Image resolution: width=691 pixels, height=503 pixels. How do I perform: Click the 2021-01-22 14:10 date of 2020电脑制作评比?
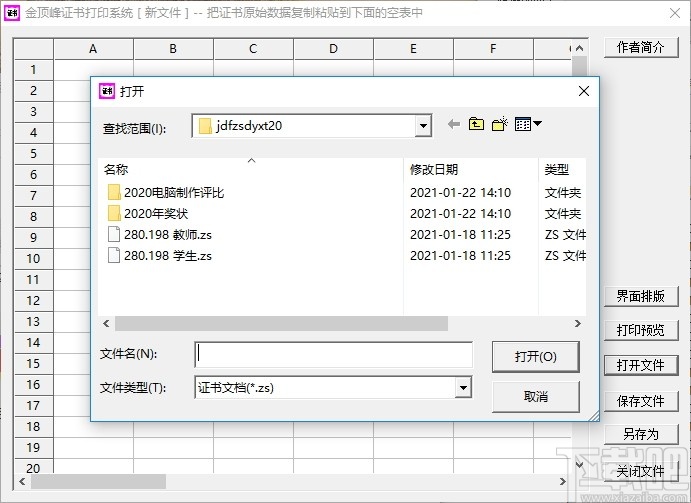point(461,193)
